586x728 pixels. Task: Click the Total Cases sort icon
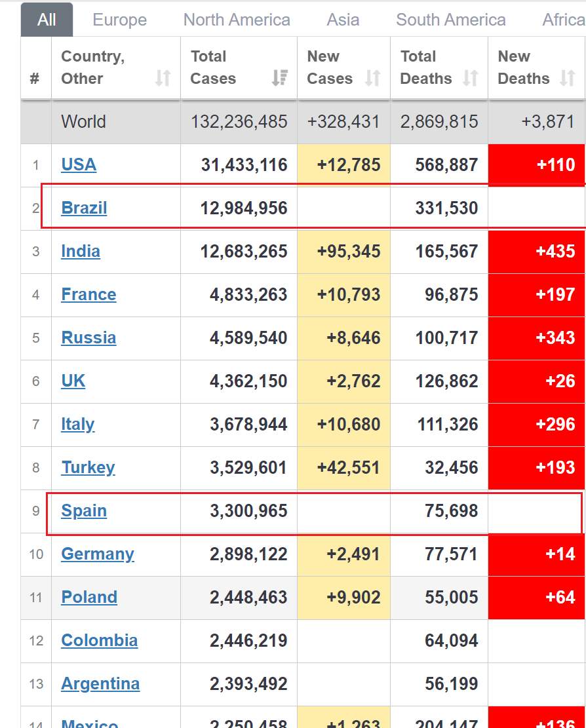[278, 79]
